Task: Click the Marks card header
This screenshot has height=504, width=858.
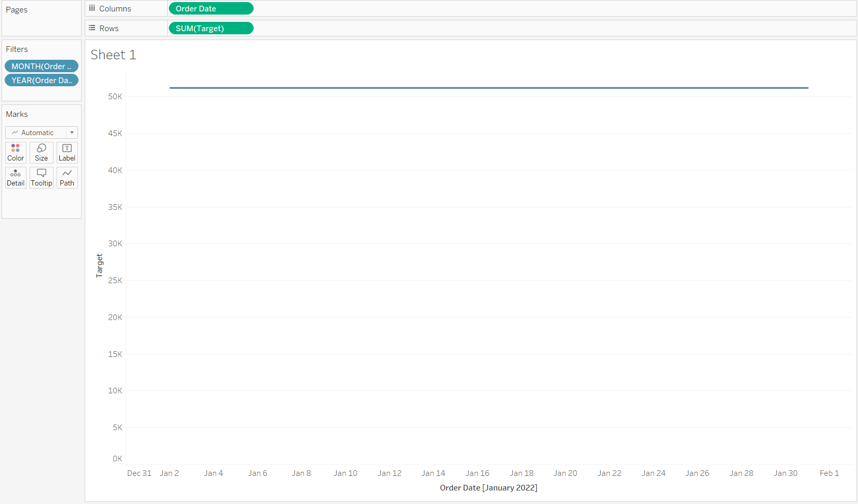Action: (x=17, y=114)
